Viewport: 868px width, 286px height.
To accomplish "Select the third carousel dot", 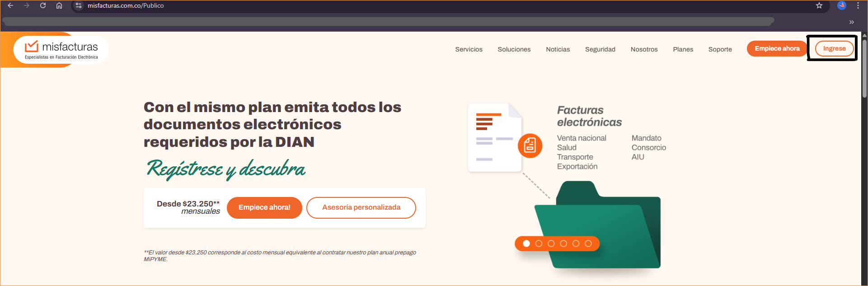I will pos(551,244).
